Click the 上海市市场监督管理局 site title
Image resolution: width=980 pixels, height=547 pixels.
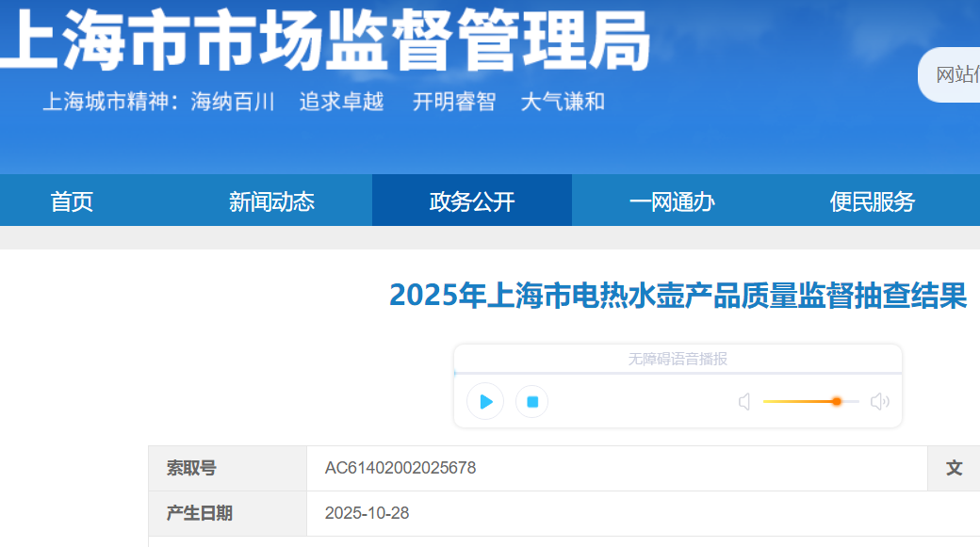tap(325, 40)
